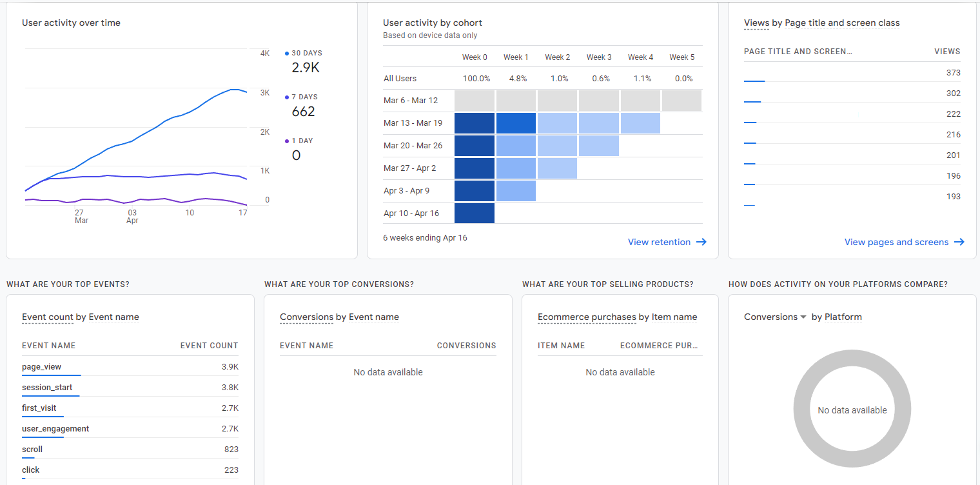Select the session_start event name
Screen dimensions: 980x485
[47, 387]
